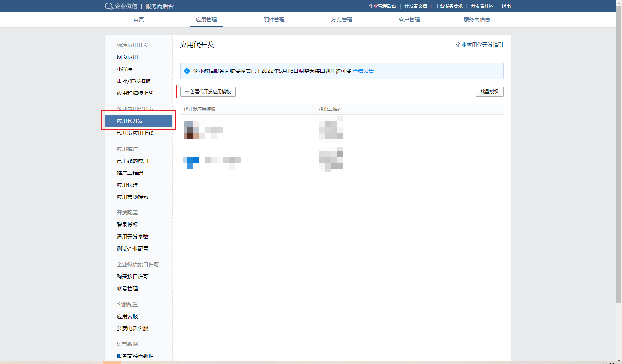The width and height of the screenshot is (622, 364).
Task: Open 购买接口许可 in the sidebar
Action: [x=132, y=276]
